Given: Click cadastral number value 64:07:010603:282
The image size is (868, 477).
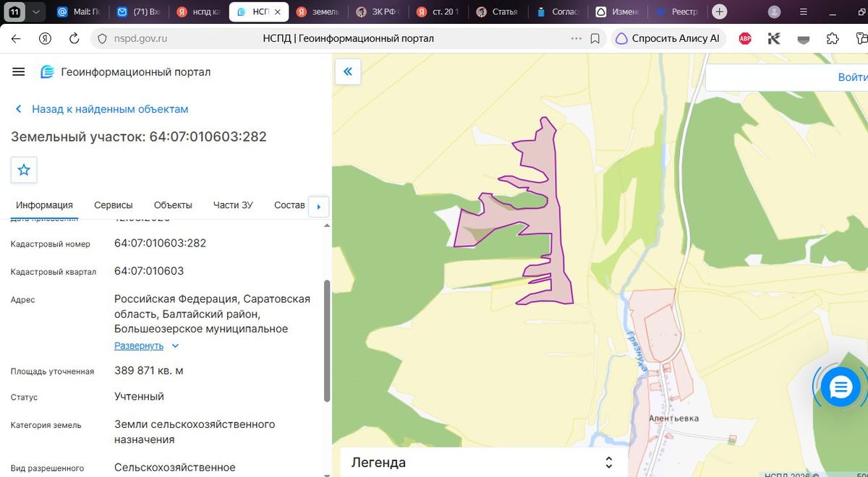Looking at the screenshot, I should (x=160, y=243).
